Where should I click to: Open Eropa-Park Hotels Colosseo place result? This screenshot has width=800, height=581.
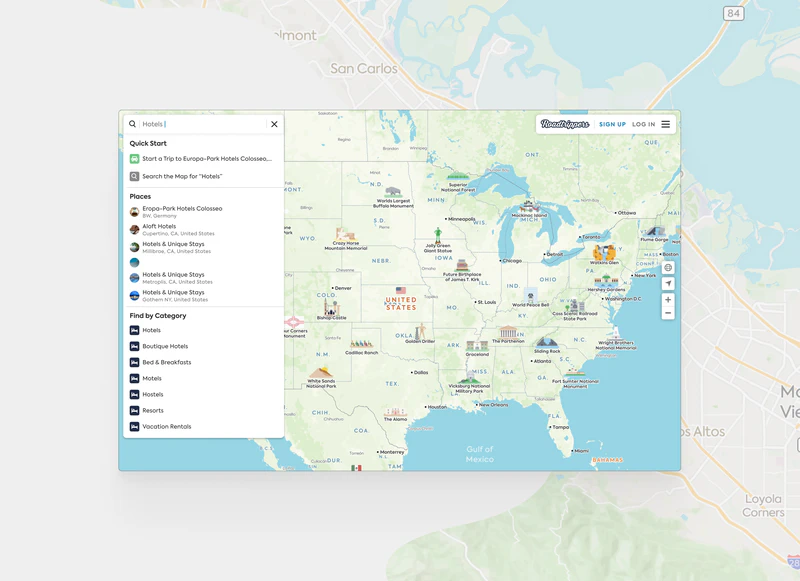[203, 212]
